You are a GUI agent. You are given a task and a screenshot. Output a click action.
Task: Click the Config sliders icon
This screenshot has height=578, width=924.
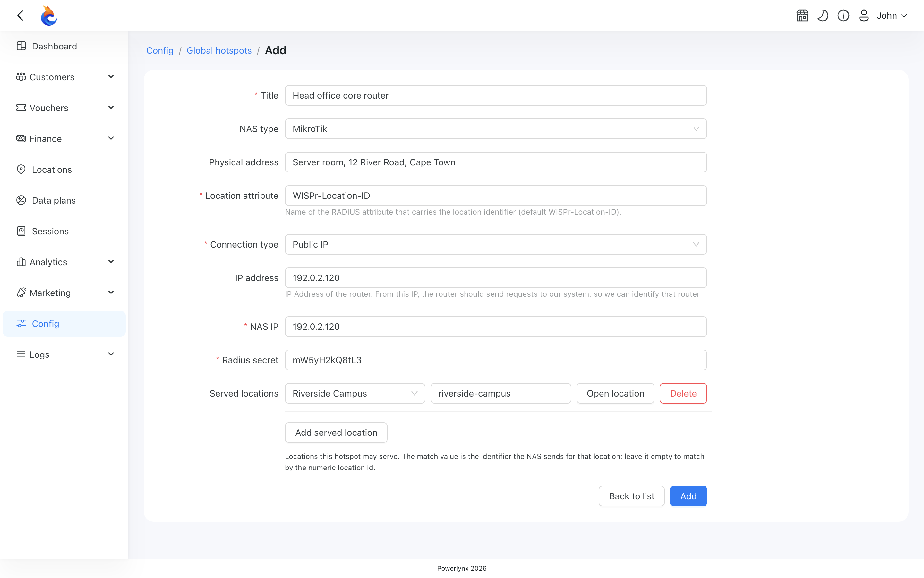click(21, 323)
